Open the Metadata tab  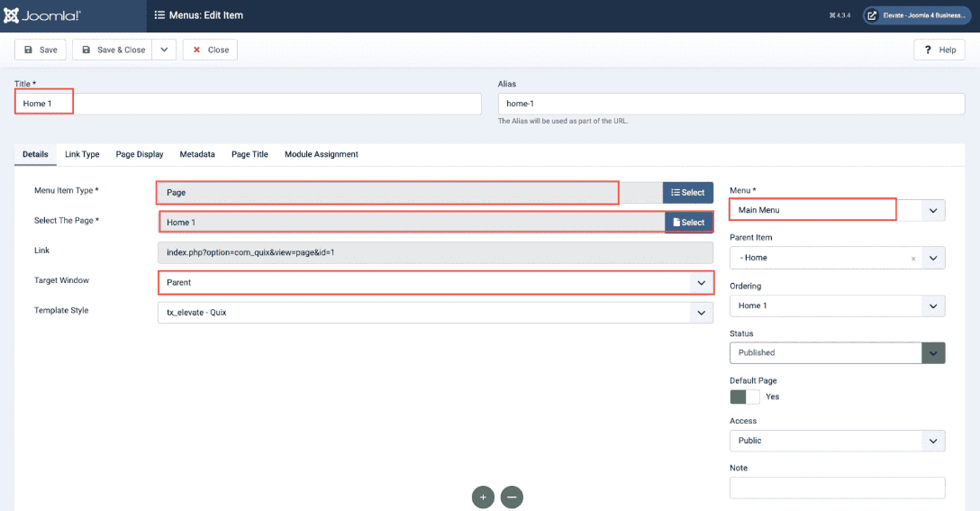[x=197, y=154]
